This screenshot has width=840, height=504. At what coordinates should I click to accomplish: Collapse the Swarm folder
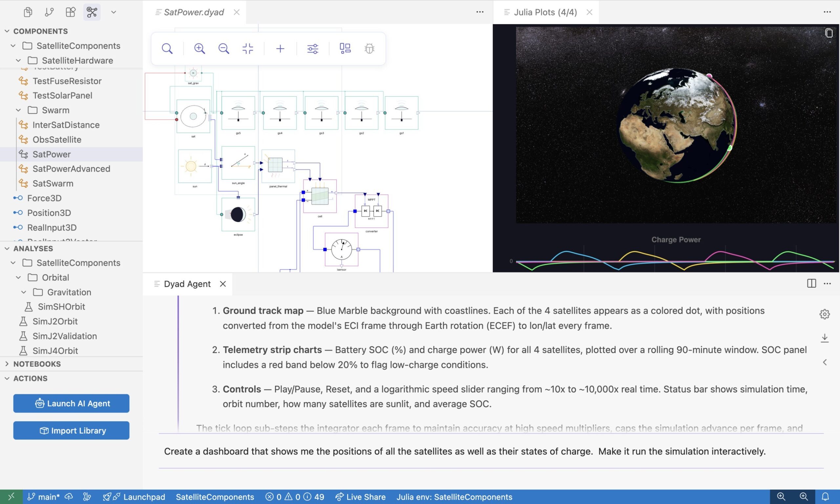(x=19, y=110)
